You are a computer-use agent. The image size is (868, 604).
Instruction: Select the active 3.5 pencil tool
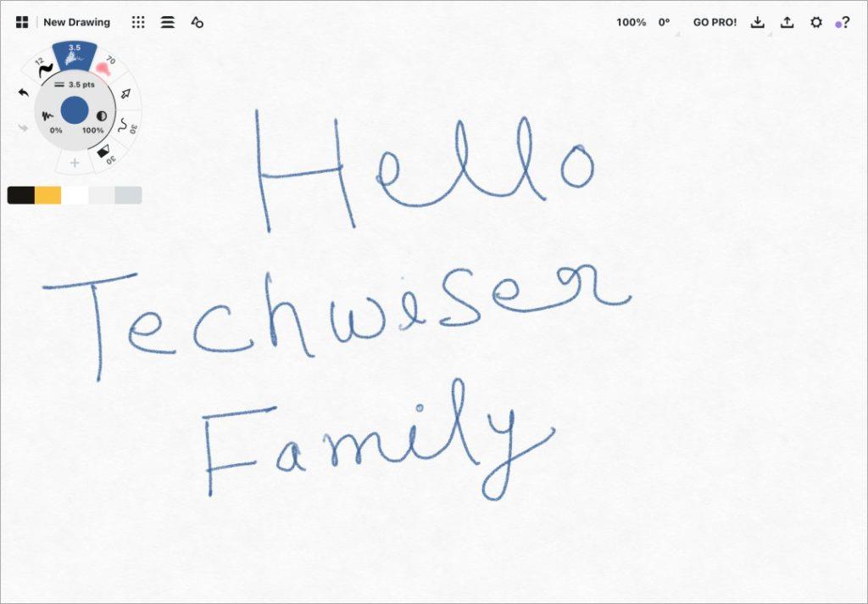click(x=75, y=56)
